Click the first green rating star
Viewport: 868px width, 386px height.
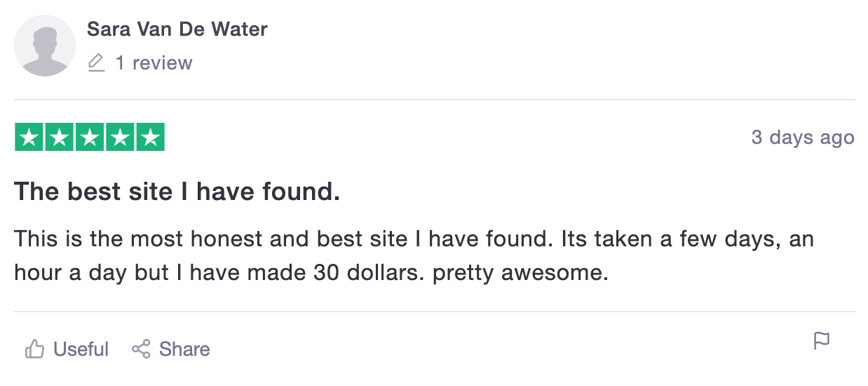tap(29, 137)
